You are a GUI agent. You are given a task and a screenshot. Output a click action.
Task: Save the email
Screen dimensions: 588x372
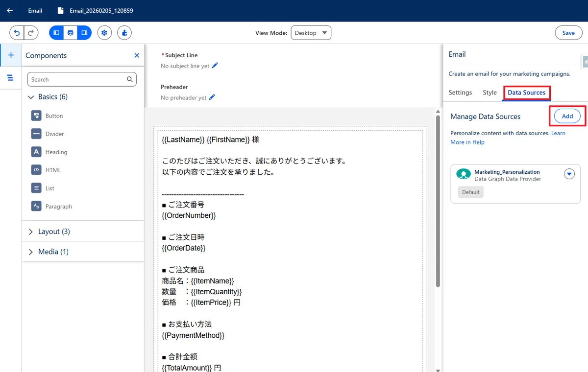568,33
